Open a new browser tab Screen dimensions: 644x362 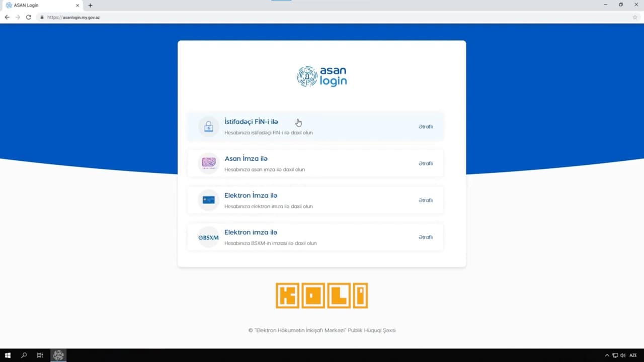click(91, 5)
